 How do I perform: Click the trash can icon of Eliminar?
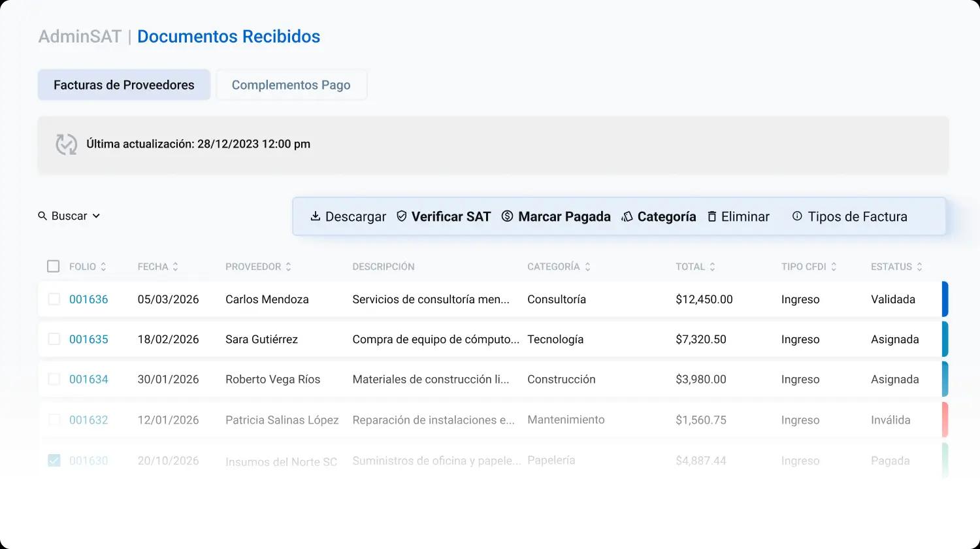click(x=712, y=216)
